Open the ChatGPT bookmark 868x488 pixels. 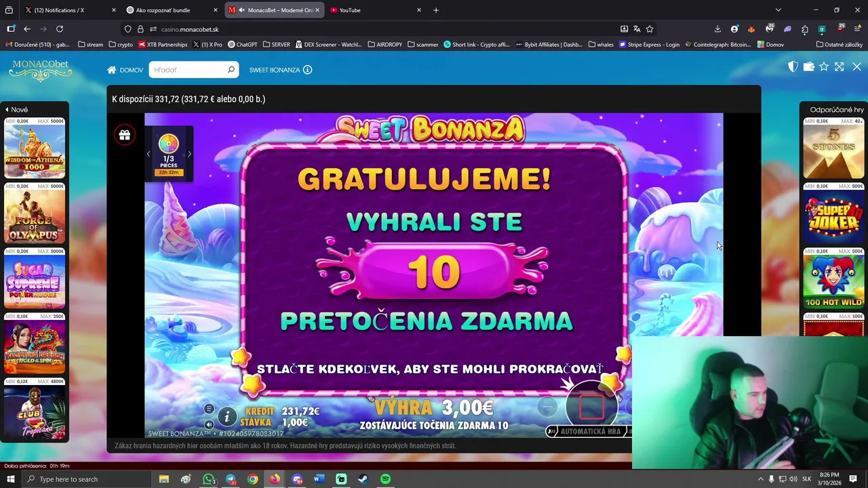coord(243,45)
